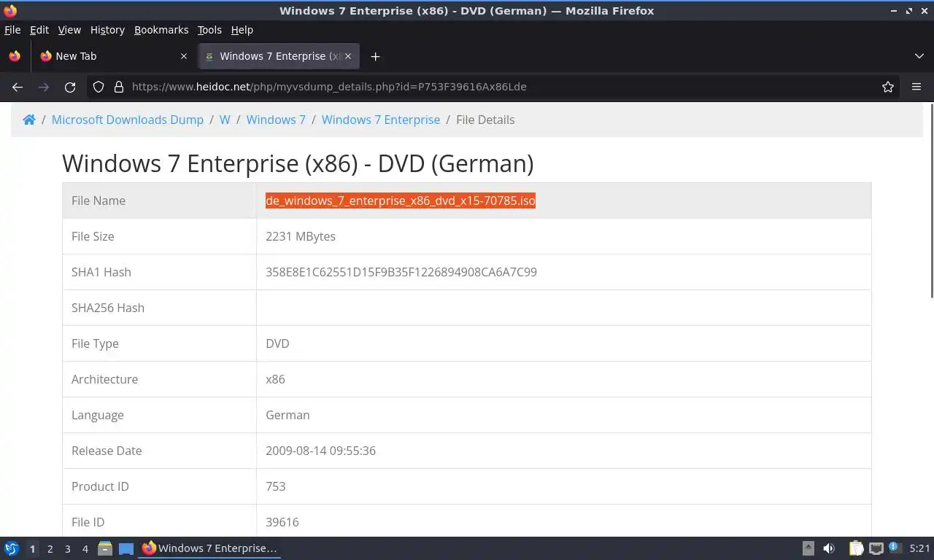The width and height of the screenshot is (934, 560).
Task: Switch to the New Tab tab
Action: 113,56
